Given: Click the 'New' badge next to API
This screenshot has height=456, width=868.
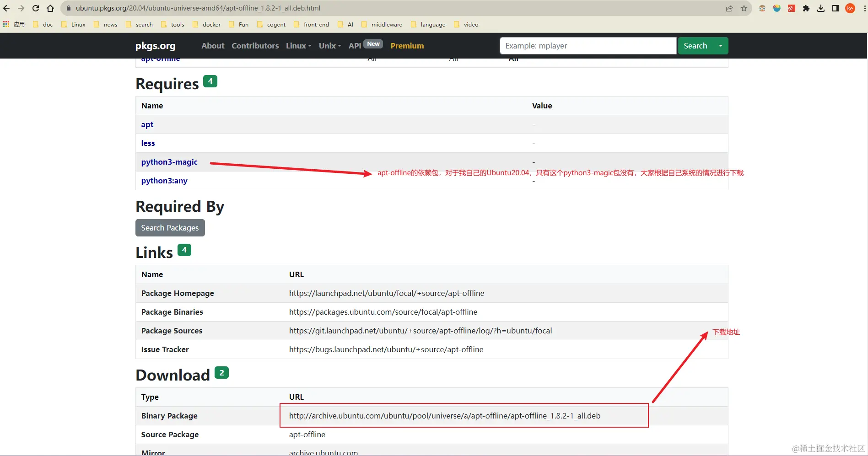Looking at the screenshot, I should pyautogui.click(x=373, y=44).
